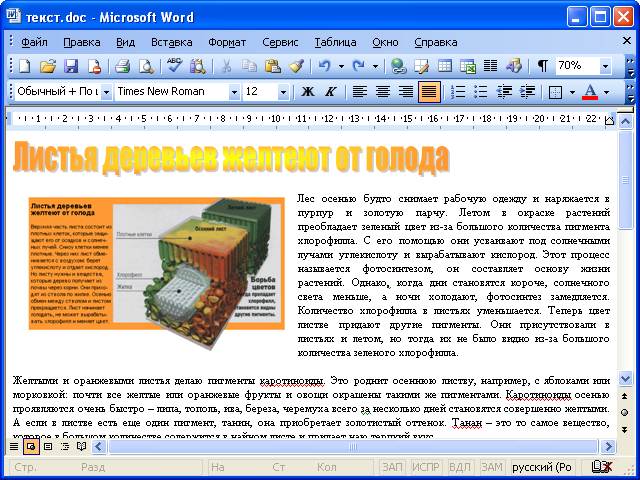Expand redo history dropdown arrow
640x480 pixels.
pyautogui.click(x=375, y=66)
